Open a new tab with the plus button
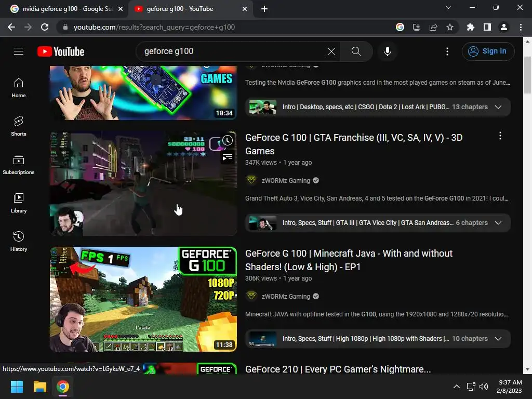532x399 pixels. coord(264,9)
